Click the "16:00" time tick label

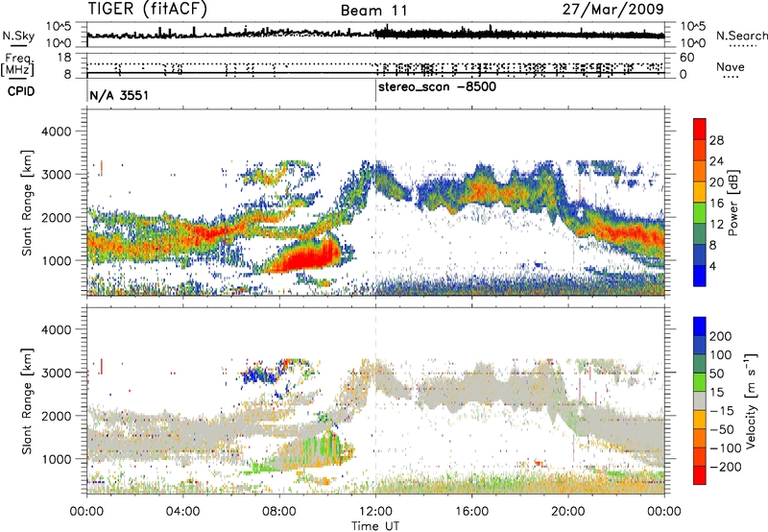point(471,512)
